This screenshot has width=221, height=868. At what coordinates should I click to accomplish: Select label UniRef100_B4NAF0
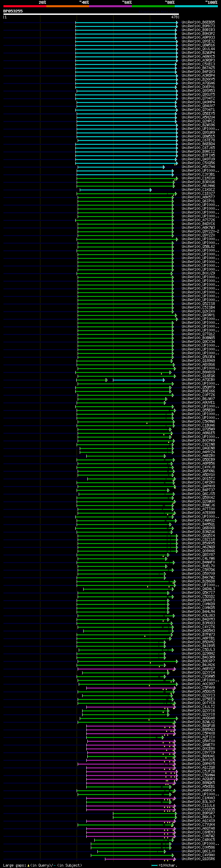coord(198,562)
